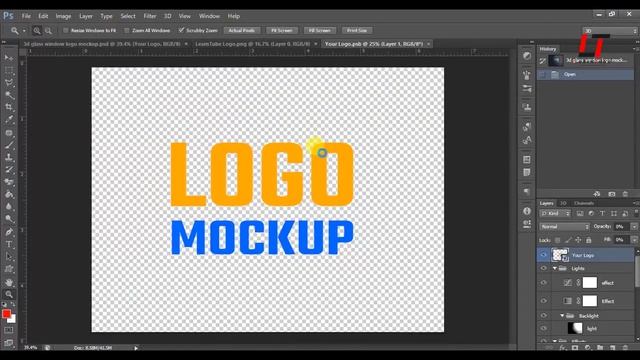Collapse the Lights group
The height and width of the screenshot is (360, 640).
(555, 268)
